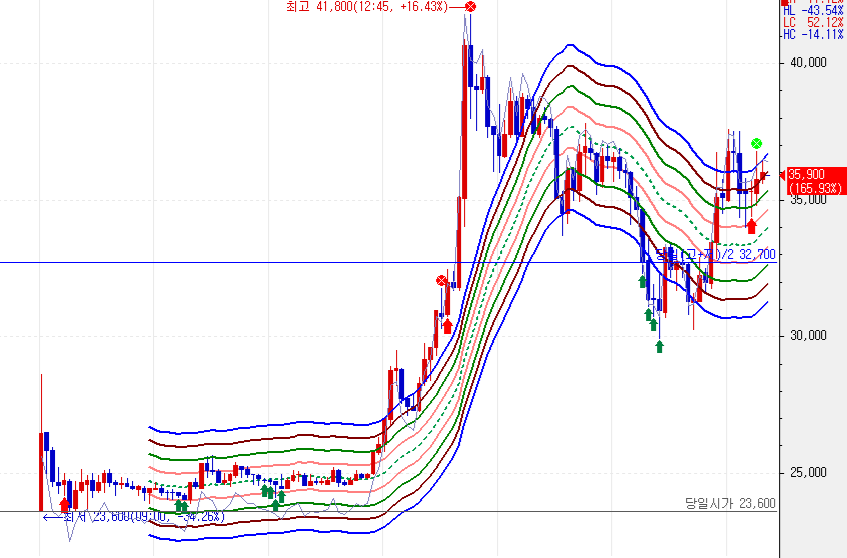Click the HC -14.11% indicator text

(814, 35)
